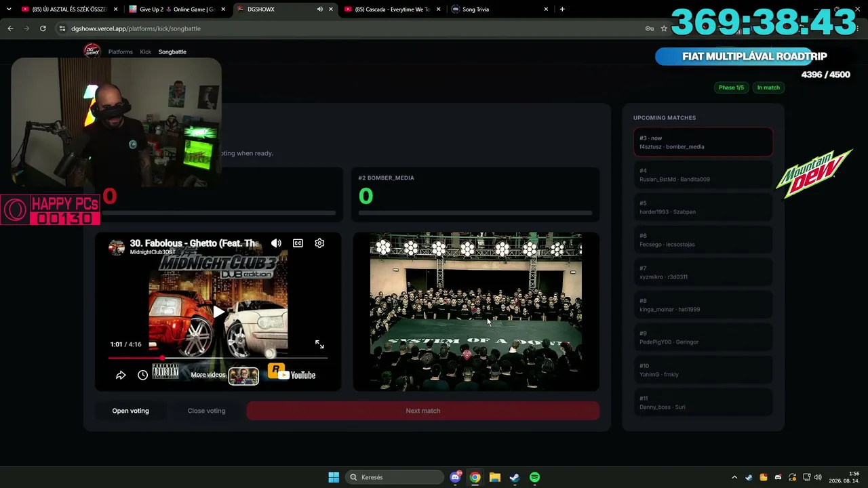Open site information icon in address bar

[x=62, y=28]
